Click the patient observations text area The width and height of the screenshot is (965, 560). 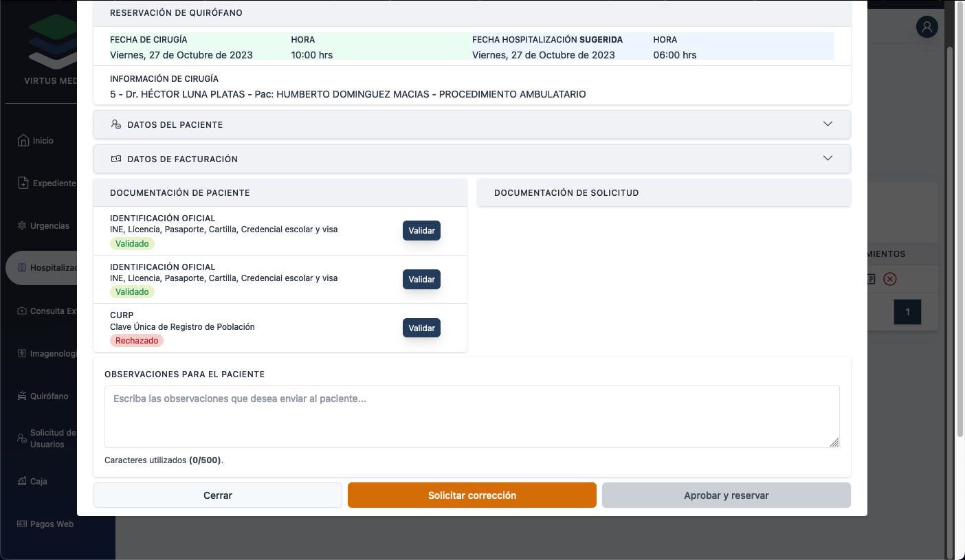point(472,416)
